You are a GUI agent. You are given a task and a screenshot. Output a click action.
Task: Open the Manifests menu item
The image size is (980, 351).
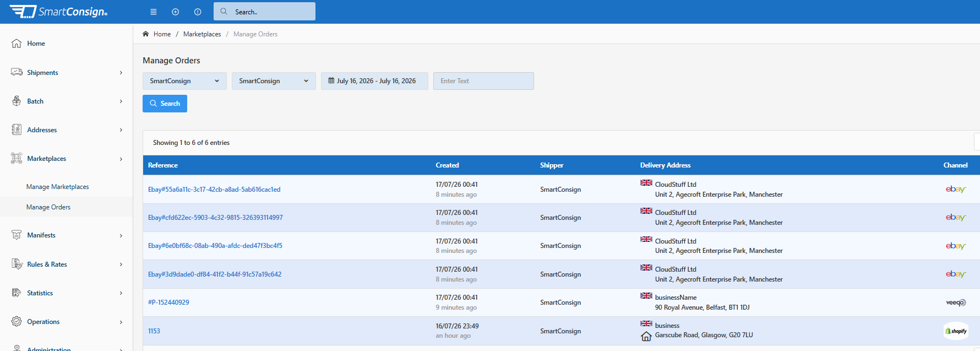click(x=41, y=235)
